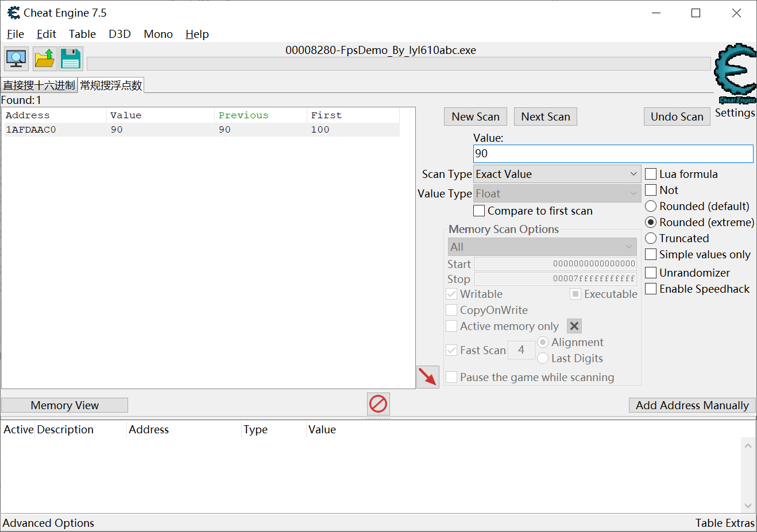Enable Speedhack checkbox
The image size is (757, 532).
(651, 289)
